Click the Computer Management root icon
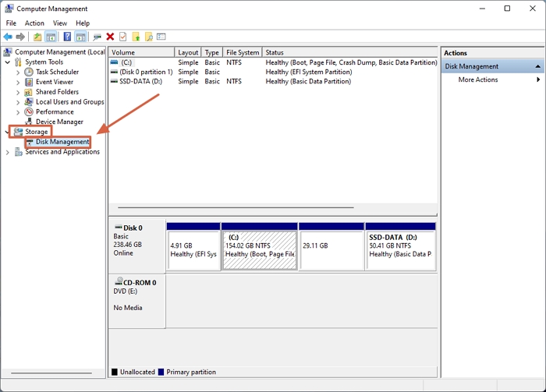 (8, 52)
